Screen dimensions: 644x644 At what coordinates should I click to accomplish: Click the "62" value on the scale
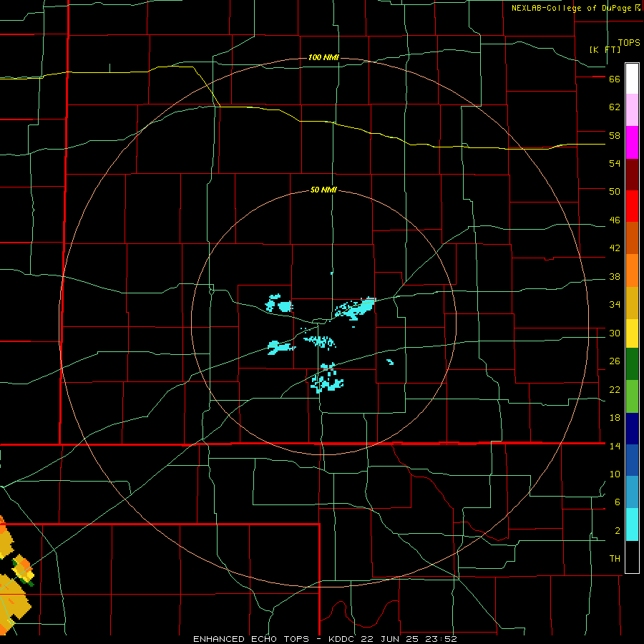click(615, 107)
